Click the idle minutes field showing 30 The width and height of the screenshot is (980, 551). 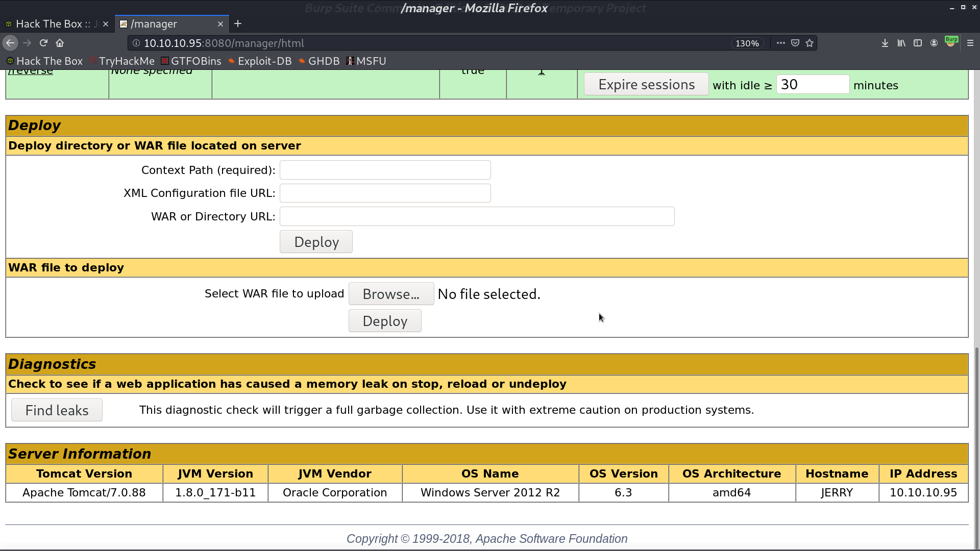click(813, 85)
